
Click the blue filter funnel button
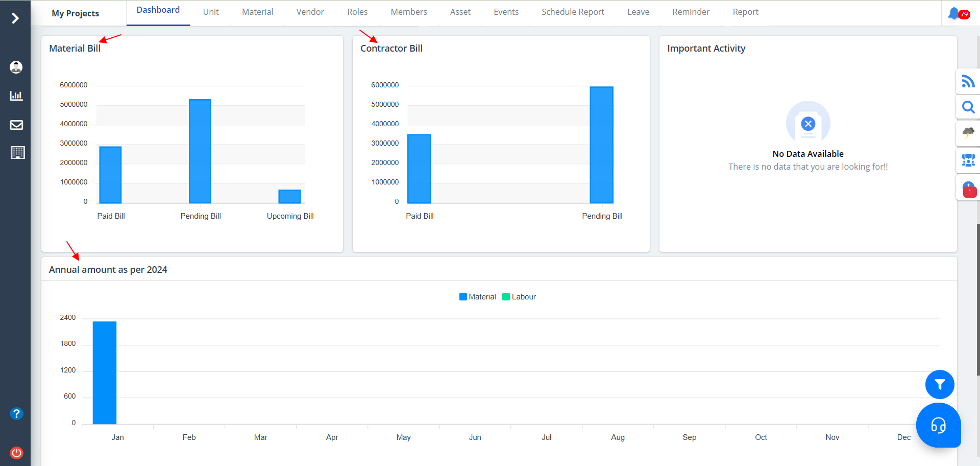(x=940, y=385)
